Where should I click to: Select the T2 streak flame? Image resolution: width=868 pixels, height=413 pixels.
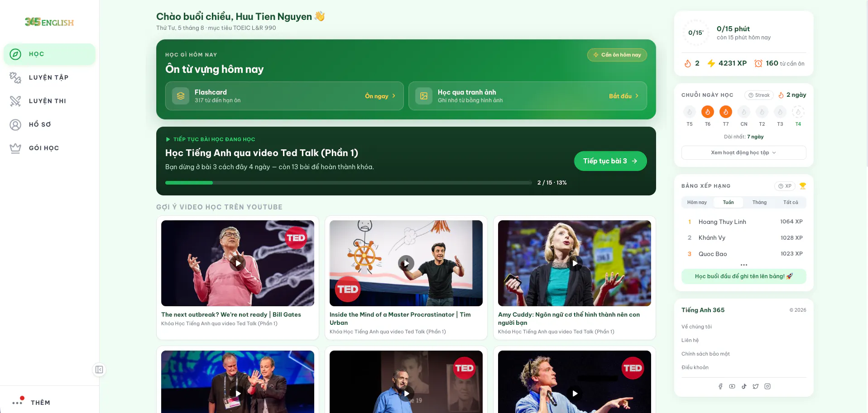pos(762,112)
